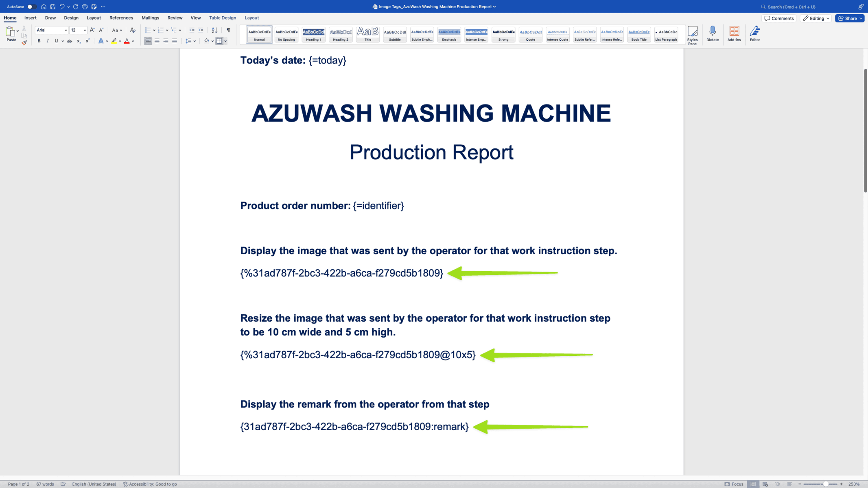
Task: Open the highlight color dropdown arrow
Action: [120, 41]
